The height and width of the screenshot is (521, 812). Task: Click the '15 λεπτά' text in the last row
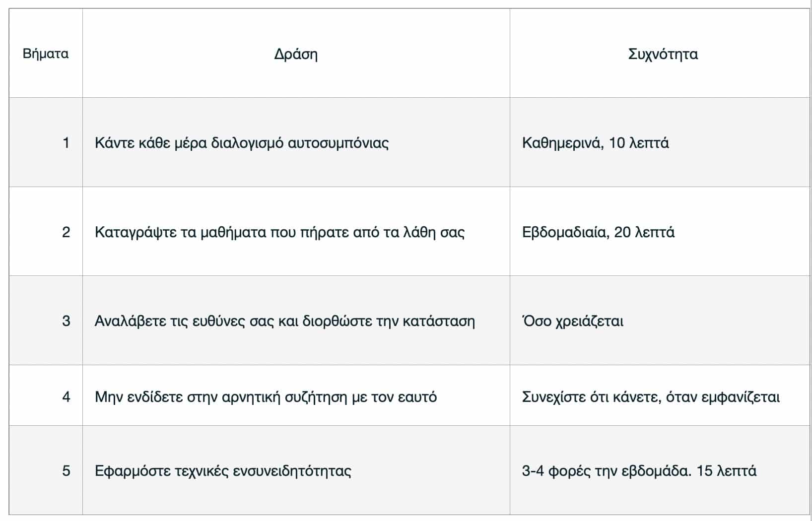click(x=727, y=470)
